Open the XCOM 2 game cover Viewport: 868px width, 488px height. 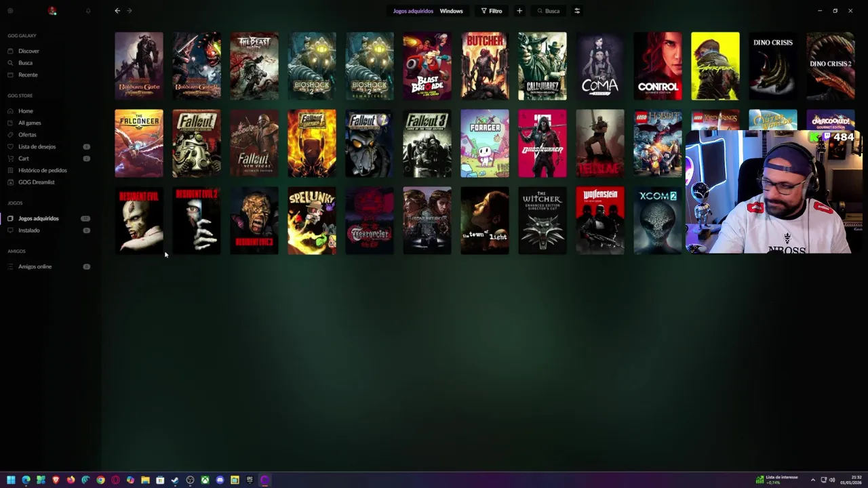[x=658, y=221]
